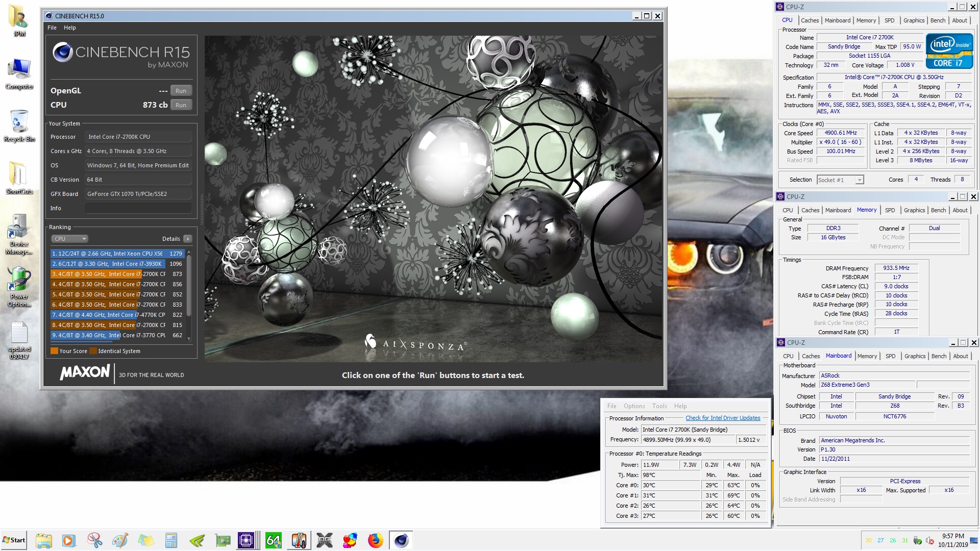Image resolution: width=980 pixels, height=551 pixels.
Task: Open the OC Precision X taskbar icon
Action: (325, 540)
